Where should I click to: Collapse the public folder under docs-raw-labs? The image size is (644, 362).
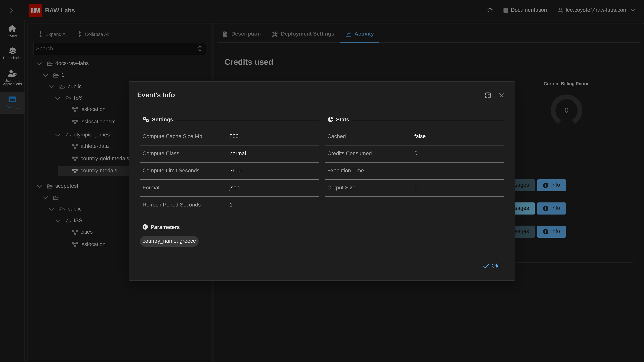tap(51, 87)
